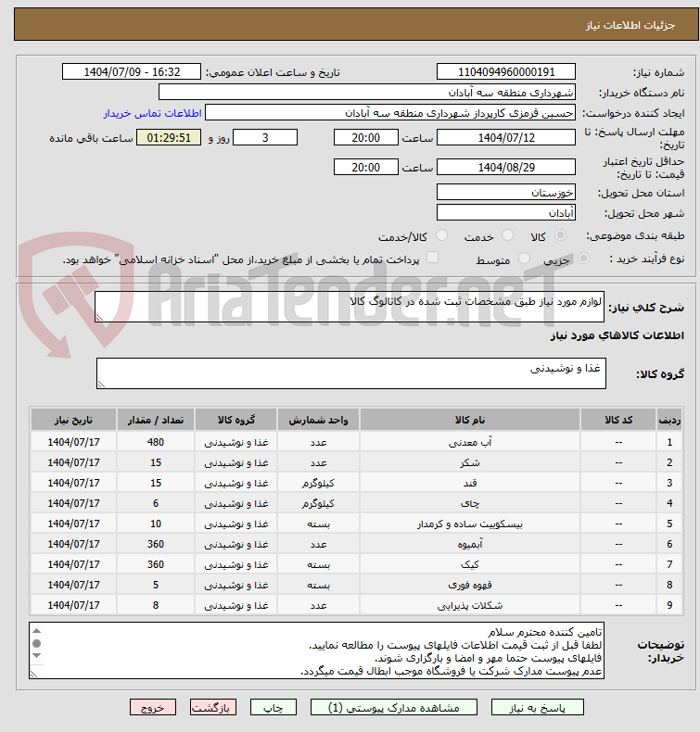Click the remaining days field showing 3

(x=265, y=138)
